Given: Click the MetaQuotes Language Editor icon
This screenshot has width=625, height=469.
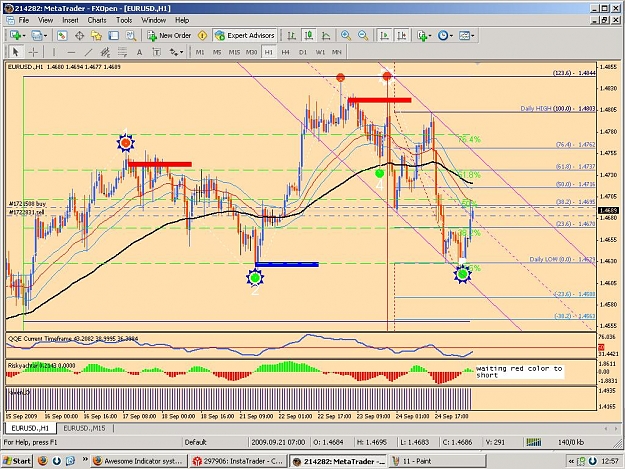Looking at the screenshot, I should (x=202, y=35).
